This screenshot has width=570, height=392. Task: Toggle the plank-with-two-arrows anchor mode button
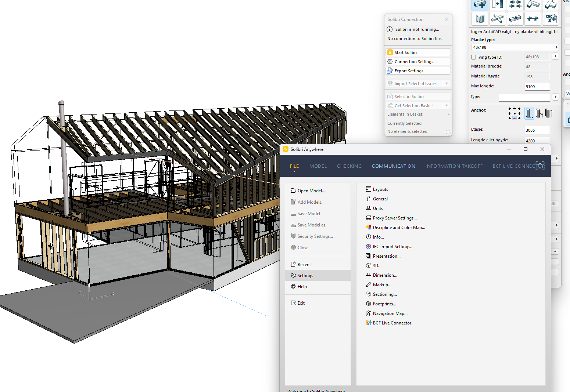pyautogui.click(x=549, y=113)
